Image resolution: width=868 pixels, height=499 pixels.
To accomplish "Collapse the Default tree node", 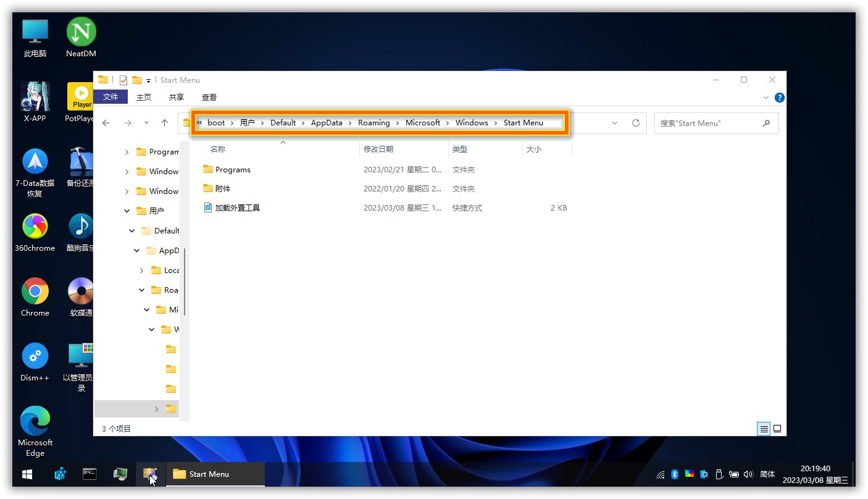I will click(132, 231).
